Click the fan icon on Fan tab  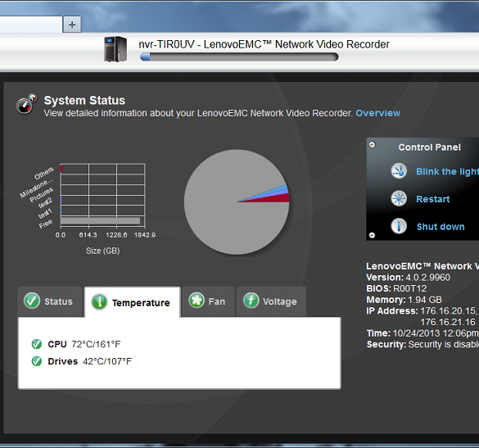point(197,301)
